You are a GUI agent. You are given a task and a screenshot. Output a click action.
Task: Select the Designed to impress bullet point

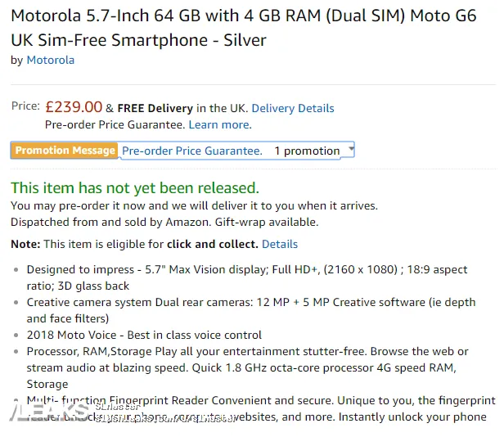click(x=245, y=277)
